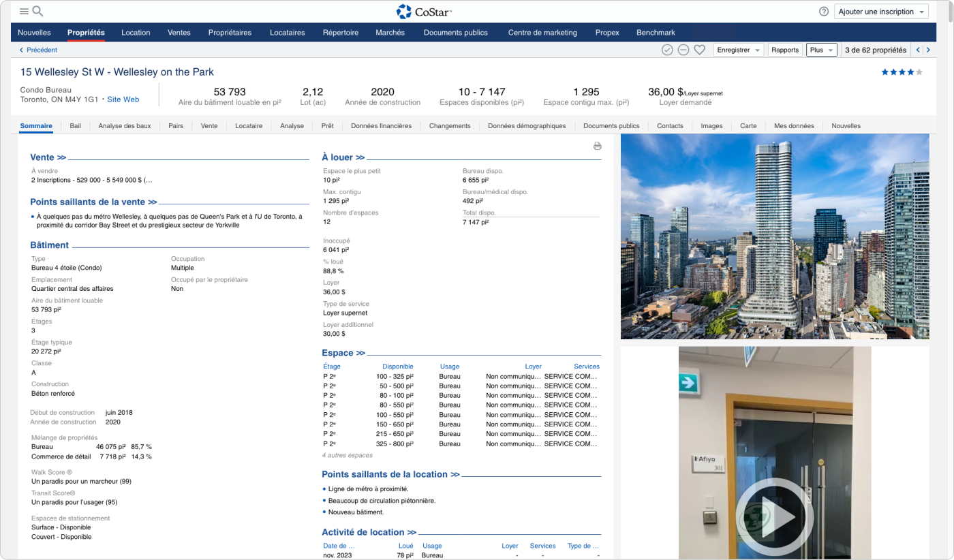
Task: Play the office door video
Action: point(774,517)
